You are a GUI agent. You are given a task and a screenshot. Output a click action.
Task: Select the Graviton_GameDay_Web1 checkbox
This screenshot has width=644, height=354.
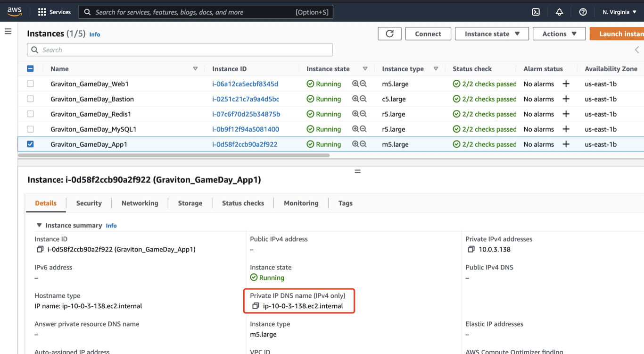pos(30,84)
